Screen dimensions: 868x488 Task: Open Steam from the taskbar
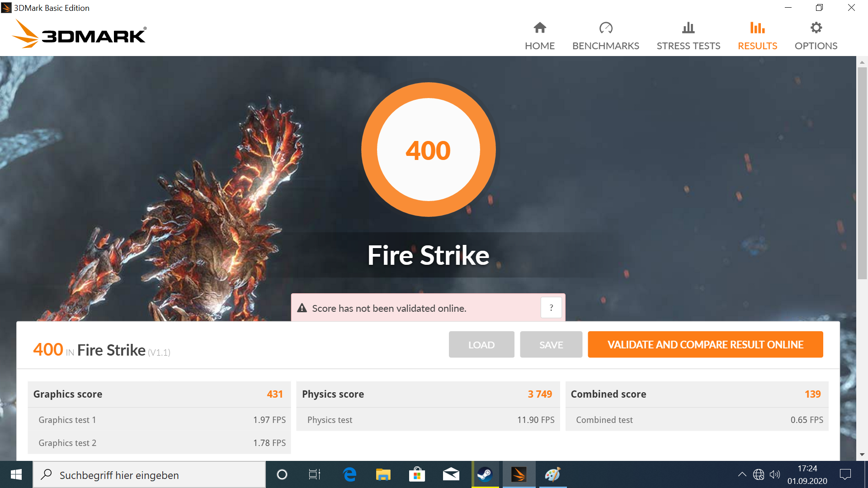point(485,474)
